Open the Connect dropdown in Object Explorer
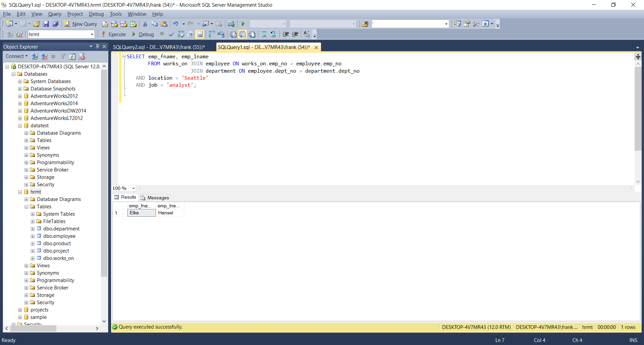Image resolution: width=644 pixels, height=345 pixels. 16,56
